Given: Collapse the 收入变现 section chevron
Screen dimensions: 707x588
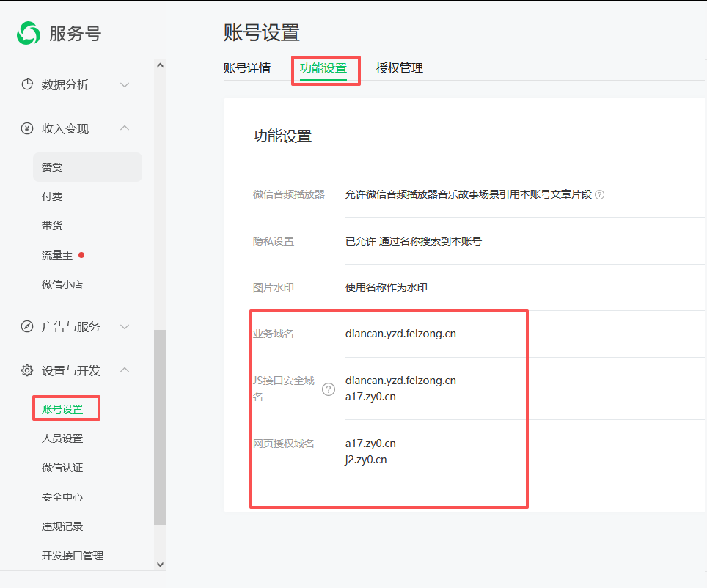Looking at the screenshot, I should [x=125, y=128].
